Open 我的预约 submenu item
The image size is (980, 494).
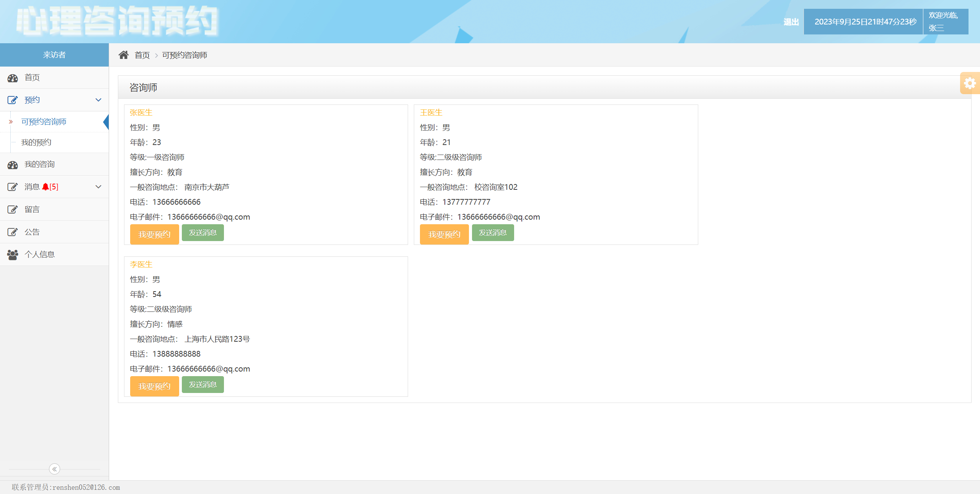(x=36, y=142)
